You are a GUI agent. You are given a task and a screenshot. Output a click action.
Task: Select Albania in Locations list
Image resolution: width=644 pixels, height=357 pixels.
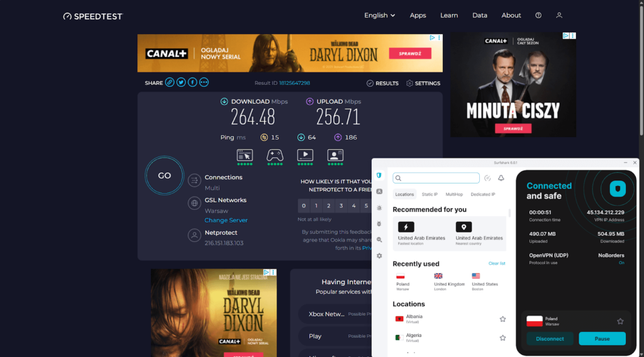449,319
